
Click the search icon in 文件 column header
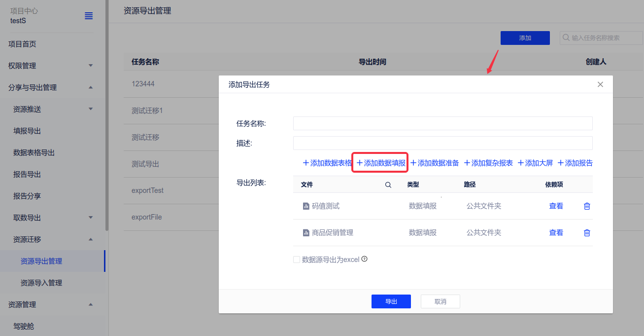click(388, 185)
